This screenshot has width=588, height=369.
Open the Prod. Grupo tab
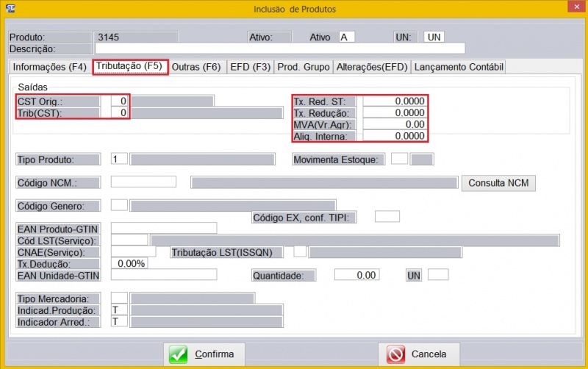point(303,67)
